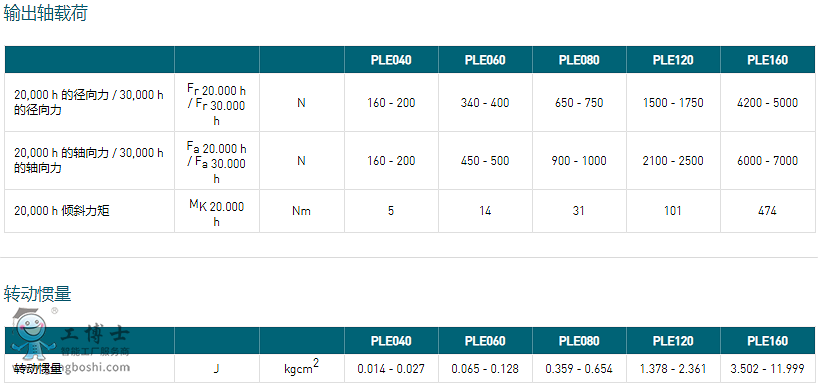Select the 20,000 h 倾斜力矩 row label

[62, 211]
